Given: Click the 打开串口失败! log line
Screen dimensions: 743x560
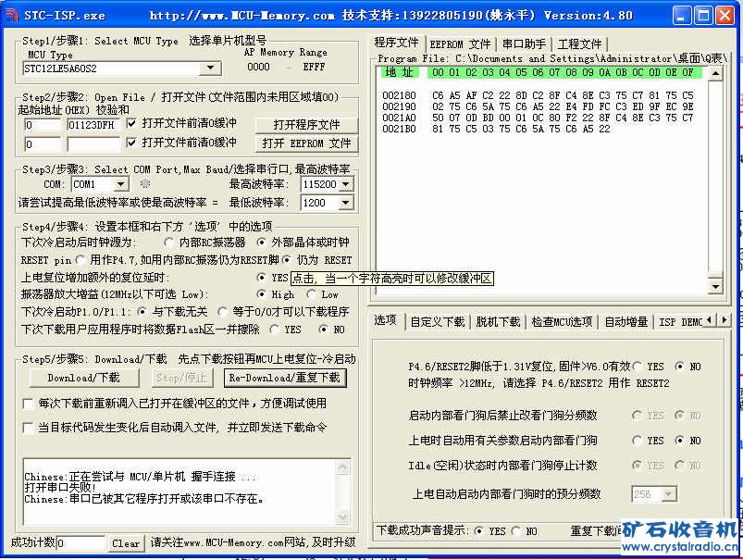Looking at the screenshot, I should 60,488.
